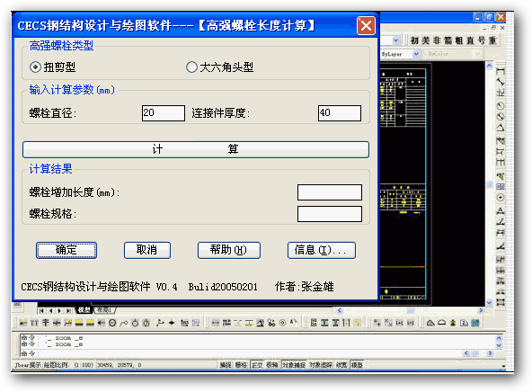Click the first icon in bottom toolbar

coord(23,323)
